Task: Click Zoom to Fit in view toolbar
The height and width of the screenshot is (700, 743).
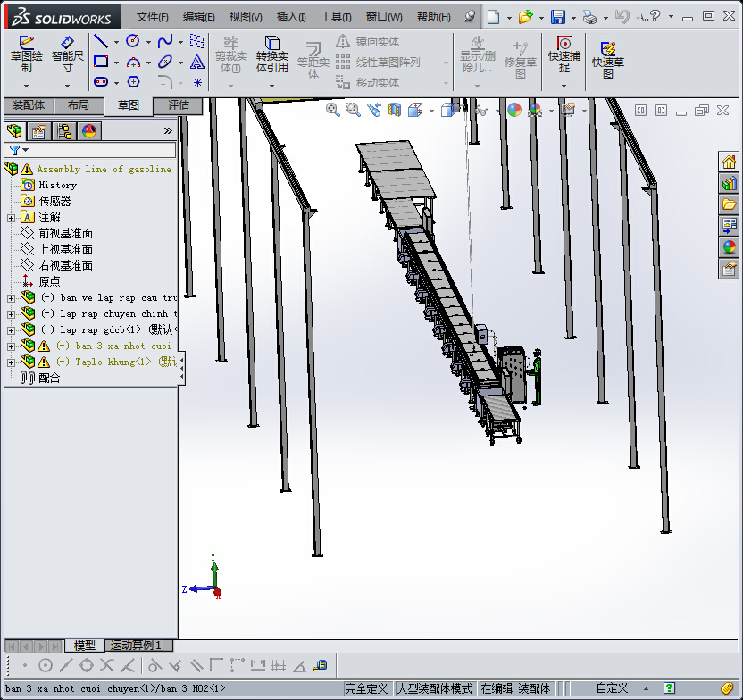Action: 332,111
